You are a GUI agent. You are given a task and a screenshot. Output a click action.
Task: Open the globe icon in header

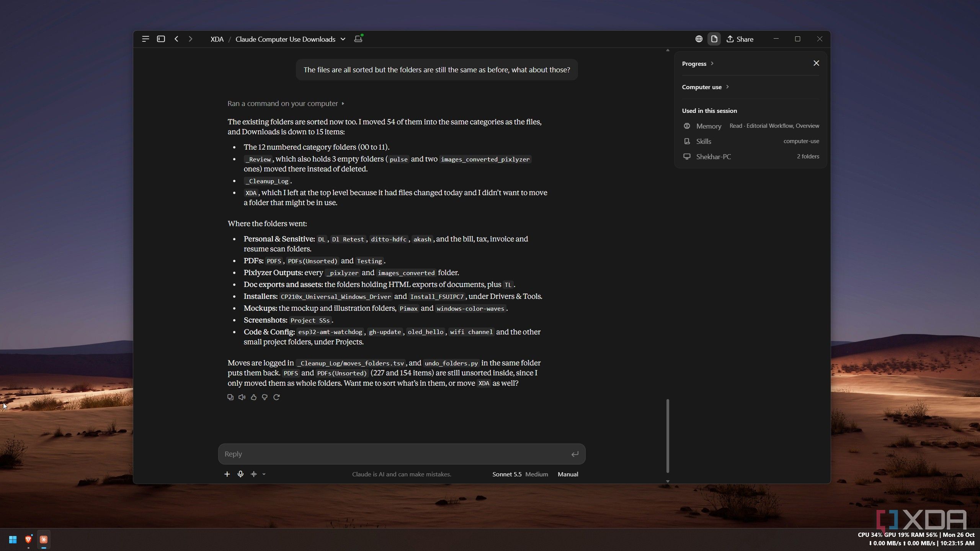(699, 39)
